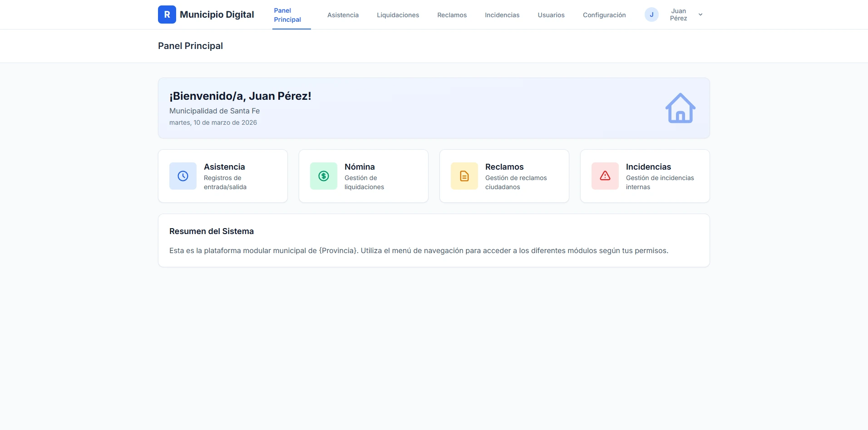Click 'Registros de entrada/salida' description
The width and height of the screenshot is (868, 430).
(225, 182)
